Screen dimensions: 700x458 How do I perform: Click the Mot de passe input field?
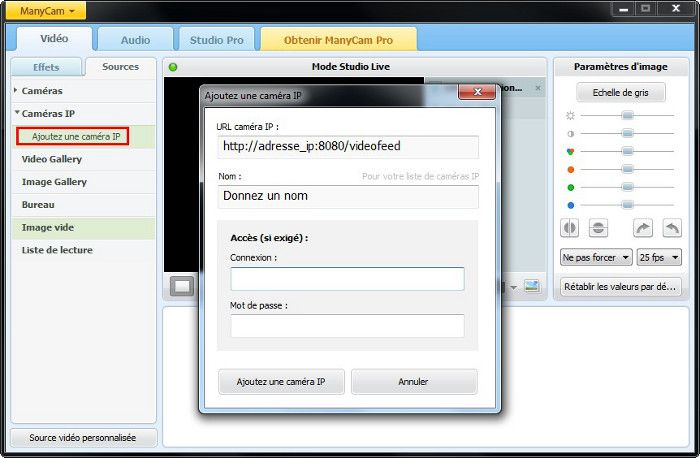tap(347, 326)
